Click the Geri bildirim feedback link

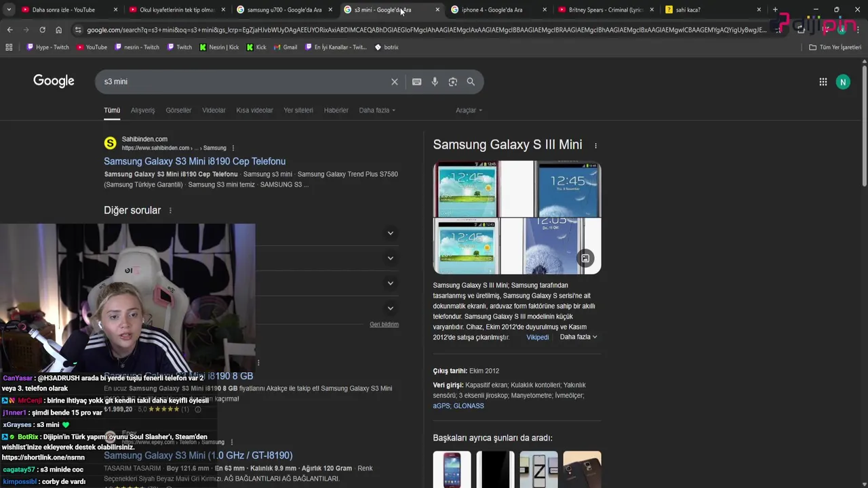(384, 325)
